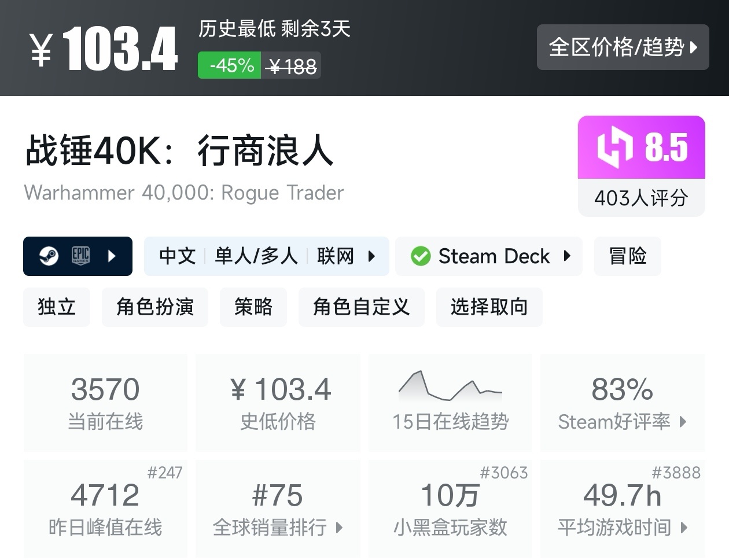Open the 49.7h 平均游戏时间 card
This screenshot has height=560, width=729.
click(623, 509)
